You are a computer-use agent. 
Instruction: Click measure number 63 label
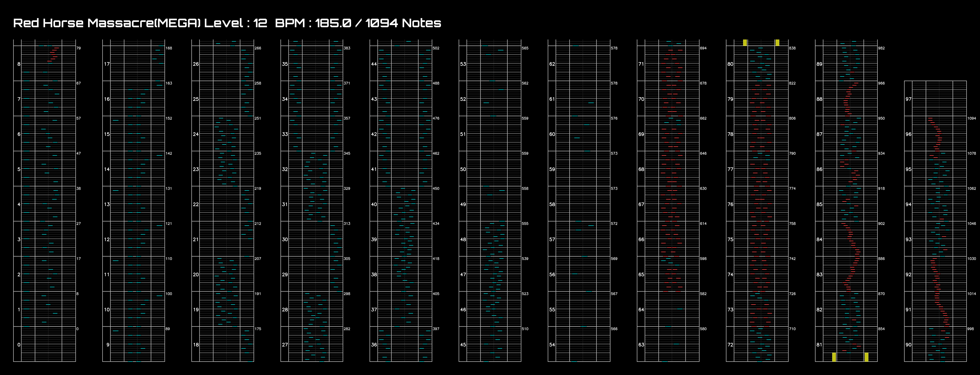641,345
